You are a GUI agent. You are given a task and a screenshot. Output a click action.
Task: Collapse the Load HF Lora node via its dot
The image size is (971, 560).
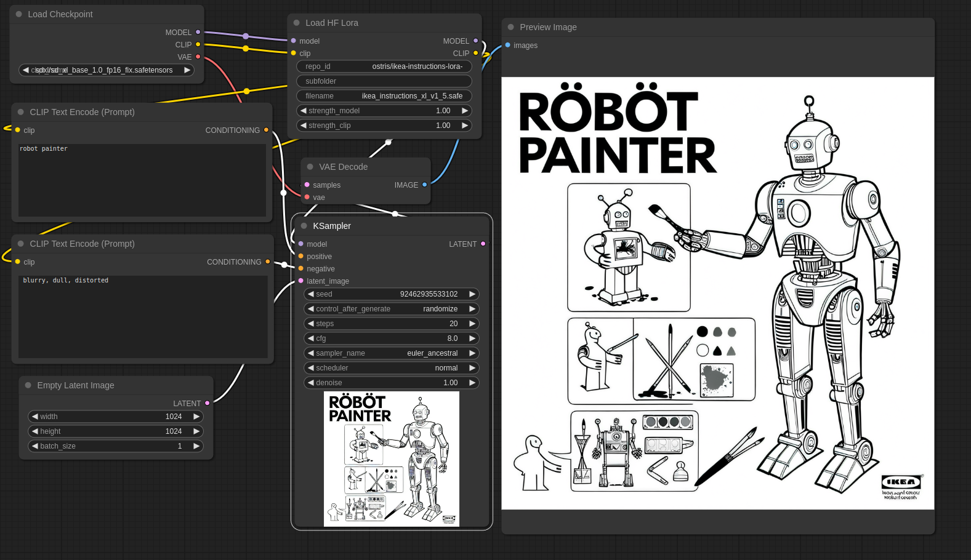pos(297,23)
